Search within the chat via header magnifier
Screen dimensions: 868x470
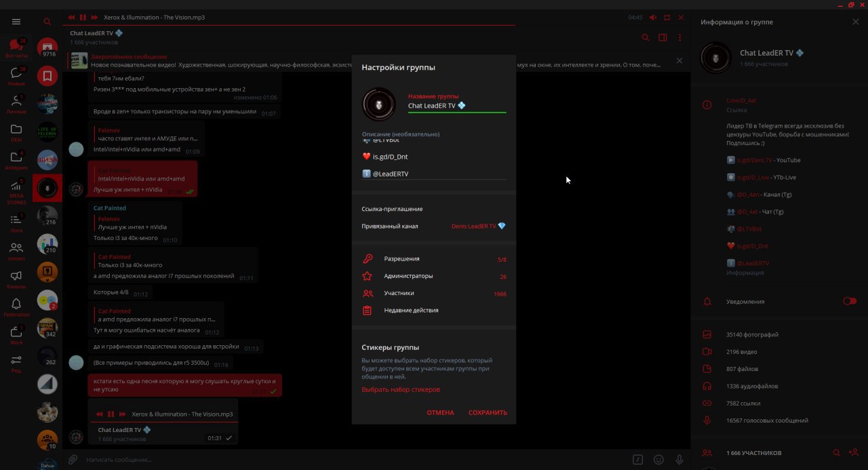pyautogui.click(x=646, y=37)
